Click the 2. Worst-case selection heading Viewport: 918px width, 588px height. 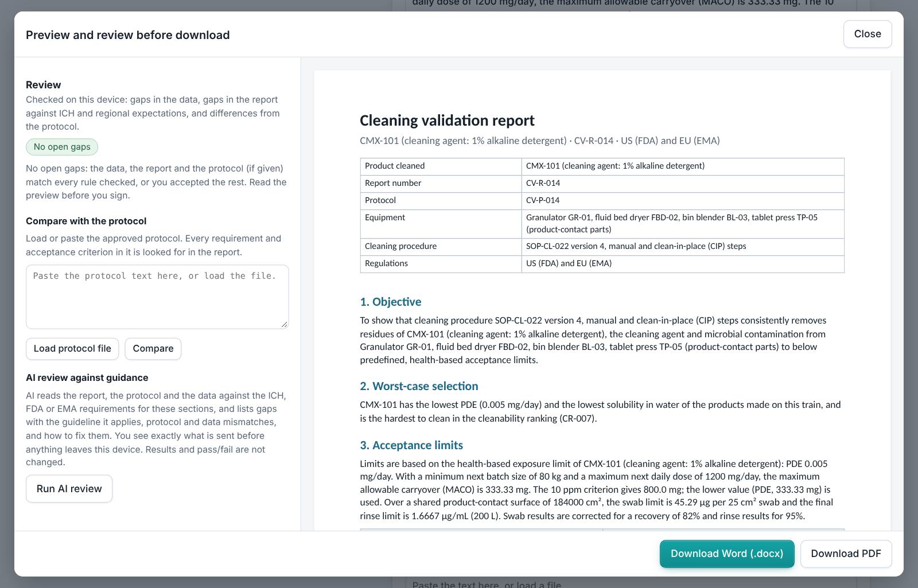click(419, 386)
